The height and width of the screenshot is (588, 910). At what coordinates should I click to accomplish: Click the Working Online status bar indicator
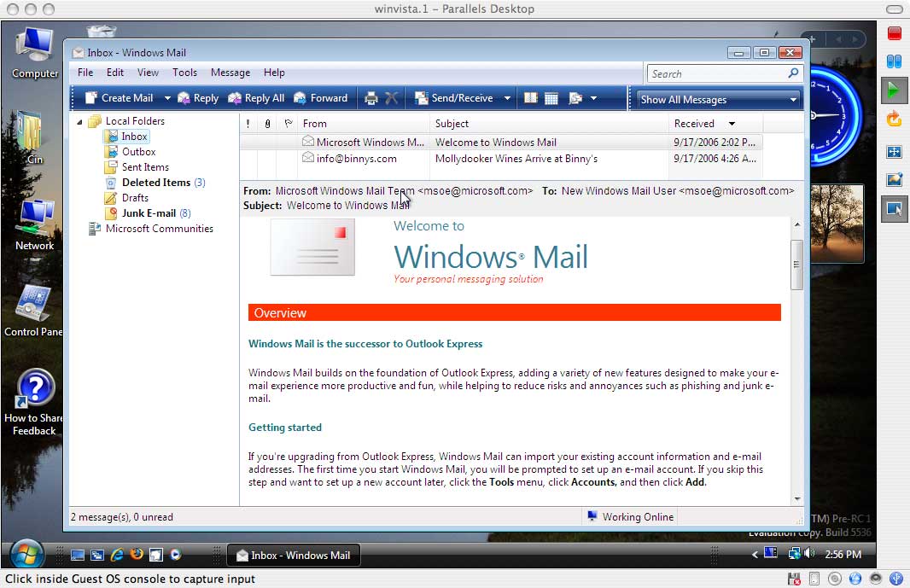pos(630,516)
